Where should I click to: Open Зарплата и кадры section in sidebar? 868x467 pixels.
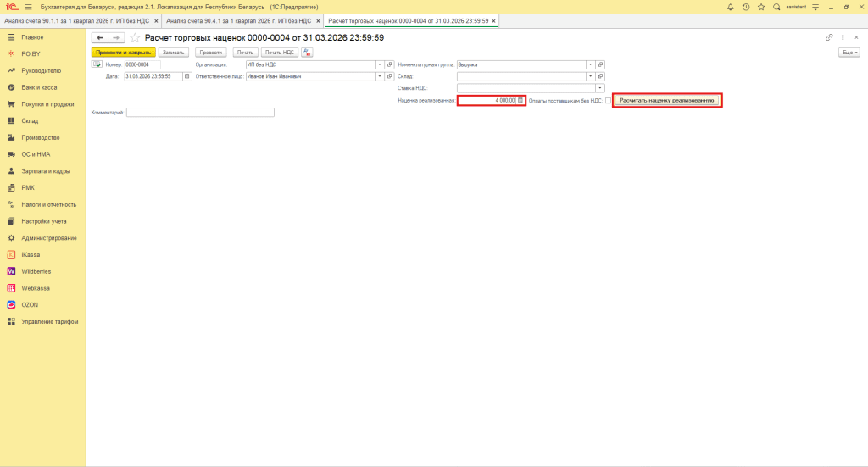tap(45, 170)
